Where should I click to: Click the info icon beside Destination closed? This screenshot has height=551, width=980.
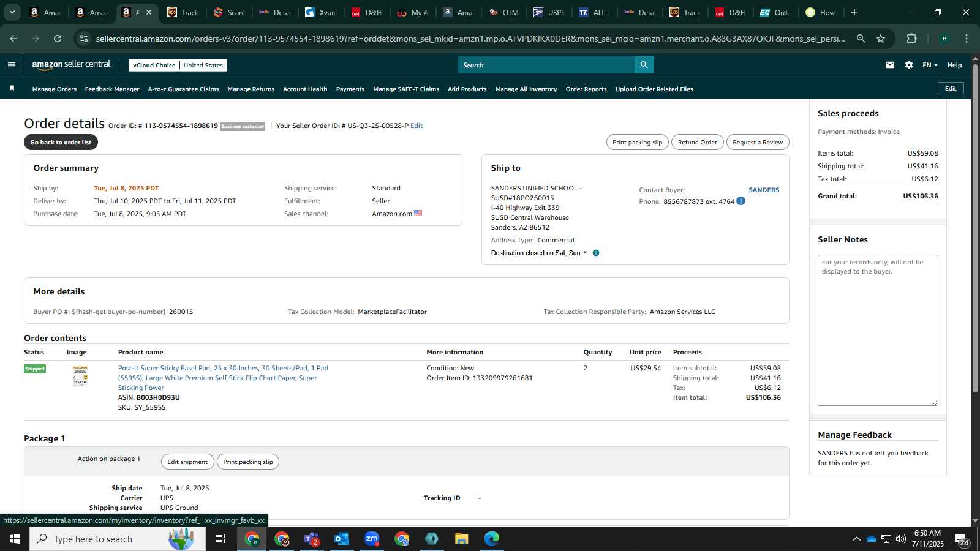(x=596, y=253)
